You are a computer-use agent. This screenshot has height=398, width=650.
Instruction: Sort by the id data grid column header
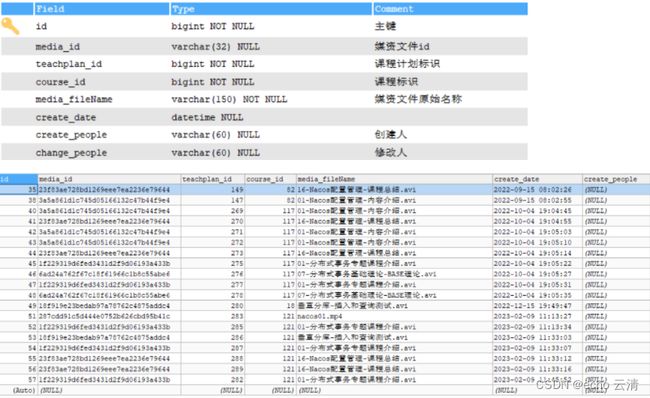(19, 179)
